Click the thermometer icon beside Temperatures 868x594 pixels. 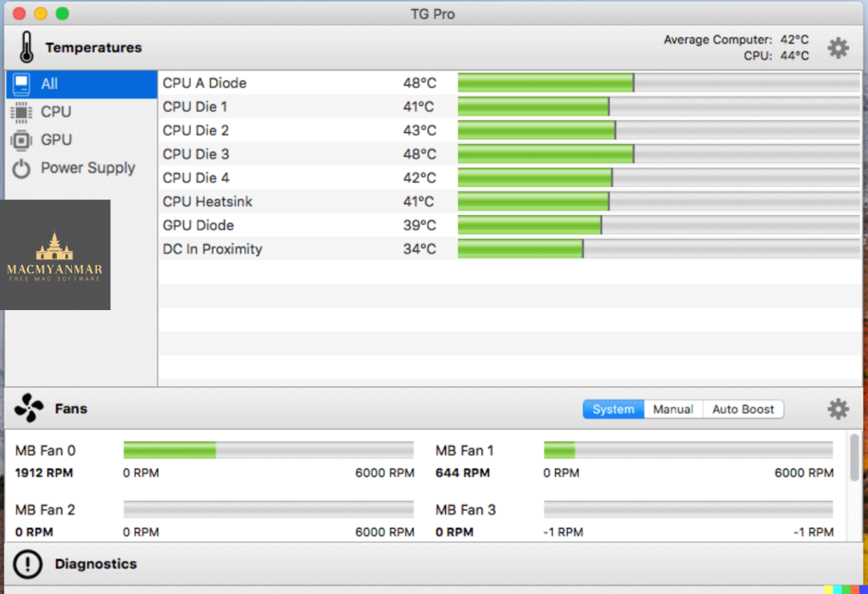[x=26, y=47]
